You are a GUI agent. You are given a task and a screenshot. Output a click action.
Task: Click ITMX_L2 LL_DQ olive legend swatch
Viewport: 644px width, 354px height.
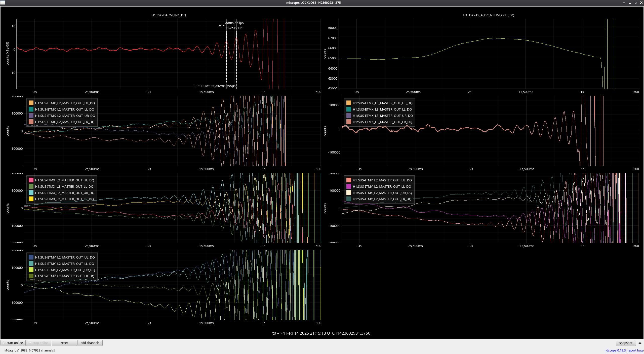31,186
